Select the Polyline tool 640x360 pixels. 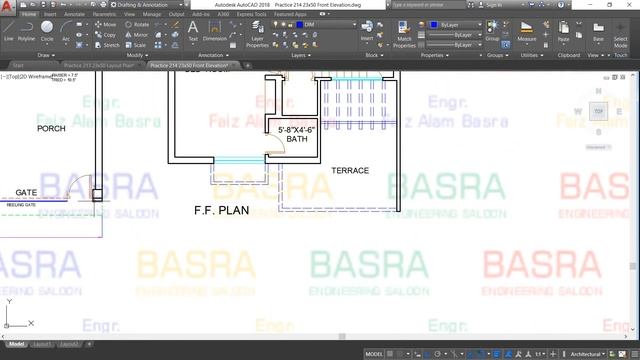pyautogui.click(x=27, y=31)
